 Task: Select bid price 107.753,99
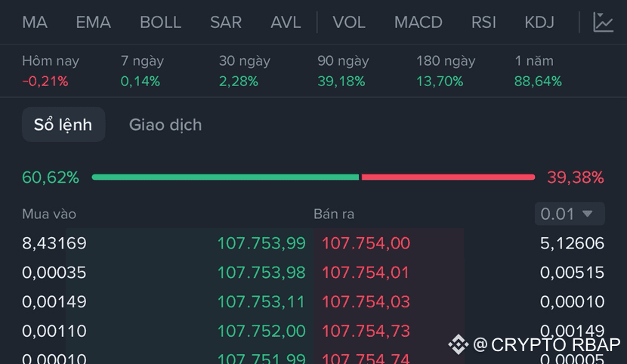(x=261, y=243)
